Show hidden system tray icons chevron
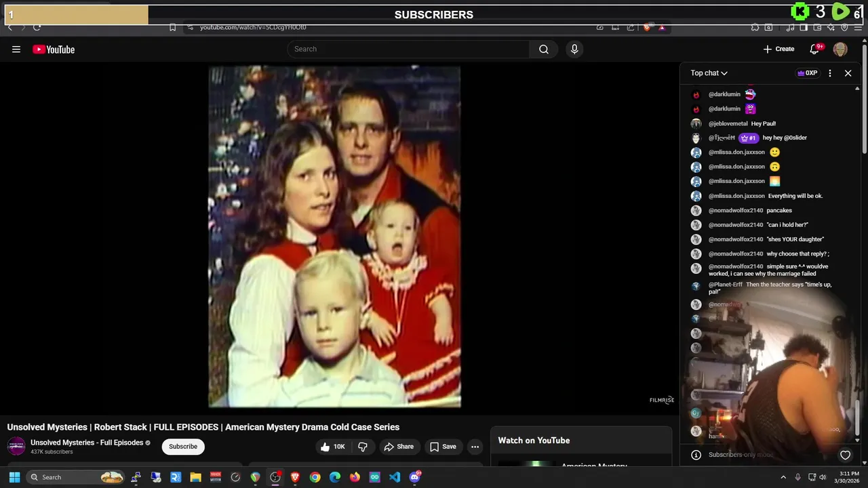 coord(783,477)
